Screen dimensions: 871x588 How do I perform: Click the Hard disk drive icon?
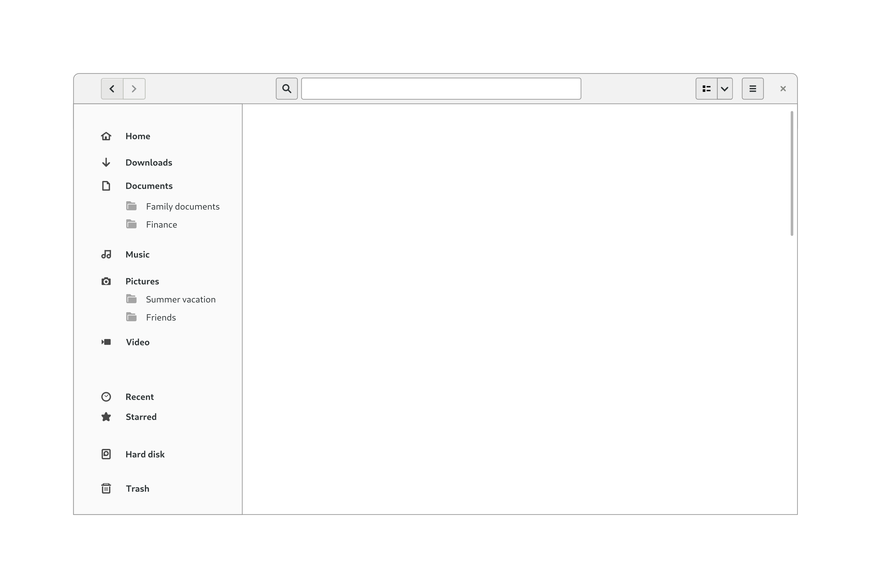click(x=106, y=454)
